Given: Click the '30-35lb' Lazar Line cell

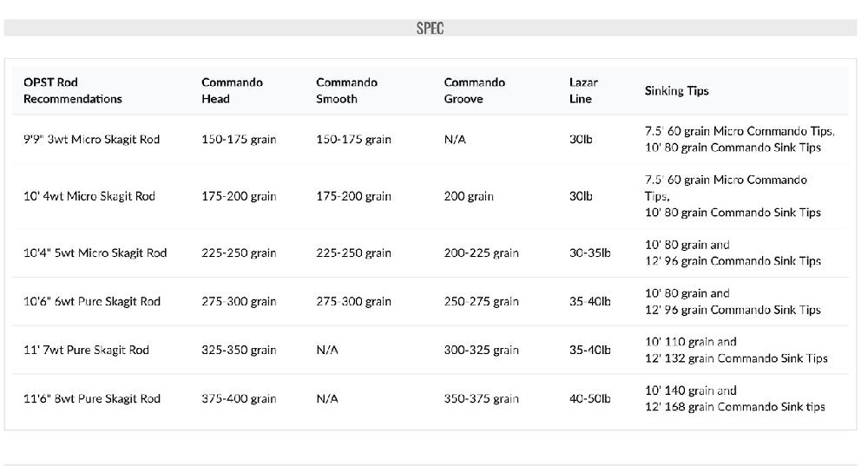Looking at the screenshot, I should tap(589, 253).
